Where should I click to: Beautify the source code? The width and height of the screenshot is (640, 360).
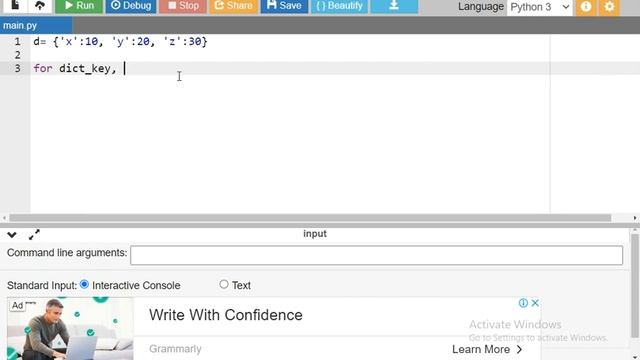pyautogui.click(x=340, y=6)
